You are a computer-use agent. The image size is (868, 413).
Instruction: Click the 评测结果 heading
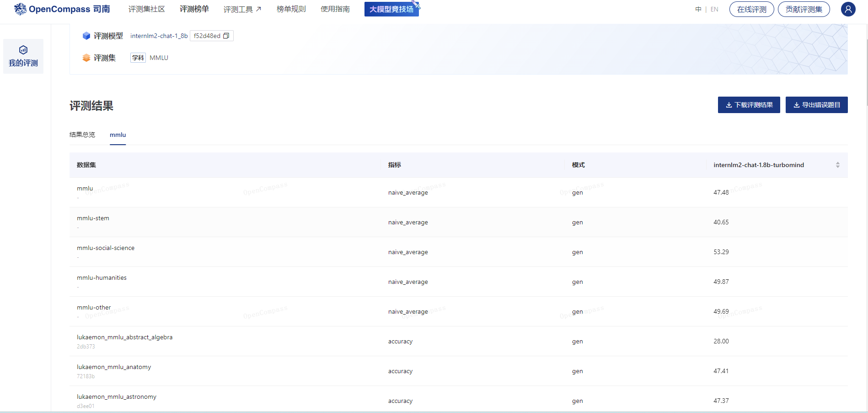click(x=91, y=106)
